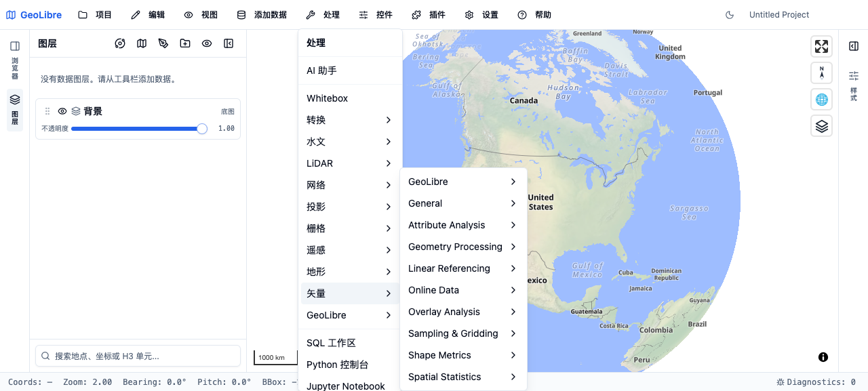This screenshot has width=868, height=391.
Task: Open the 编辑 menu
Action: (x=148, y=15)
